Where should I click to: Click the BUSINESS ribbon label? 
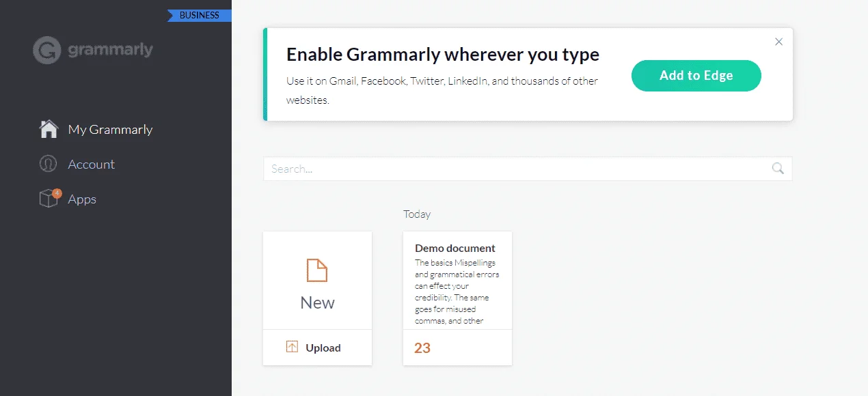point(199,15)
